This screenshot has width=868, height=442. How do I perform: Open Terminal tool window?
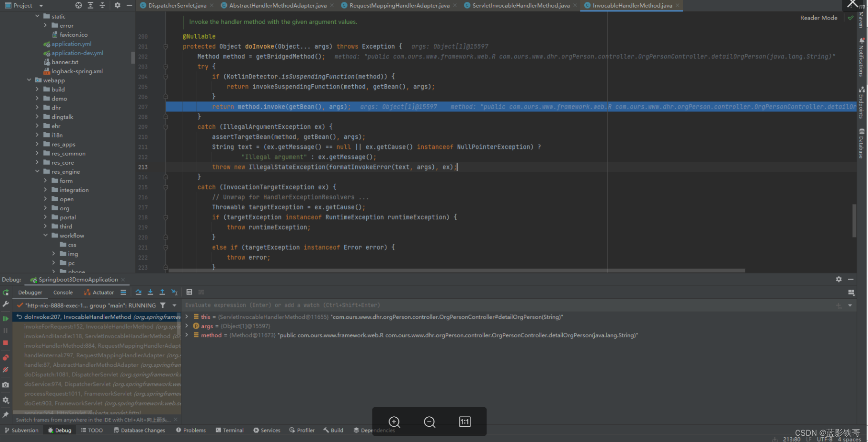click(229, 430)
